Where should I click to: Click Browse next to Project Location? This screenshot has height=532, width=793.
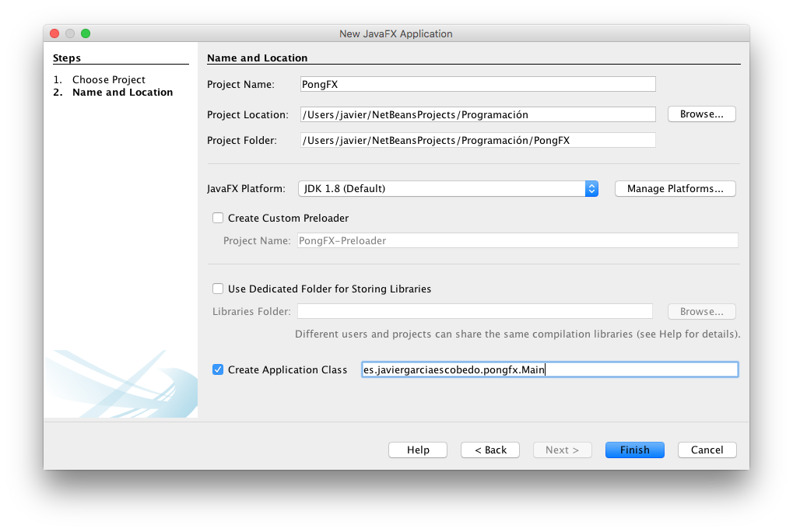[701, 114]
